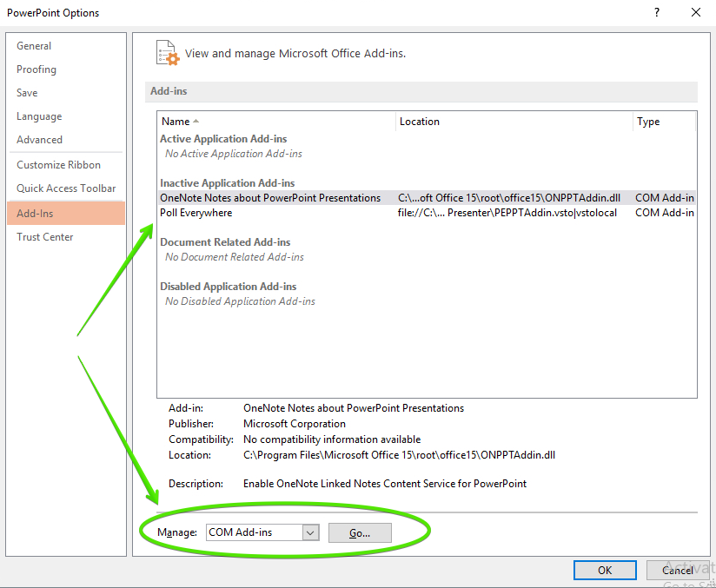Select the highlighted Add-Ins category
The height and width of the screenshot is (588, 716).
35,214
